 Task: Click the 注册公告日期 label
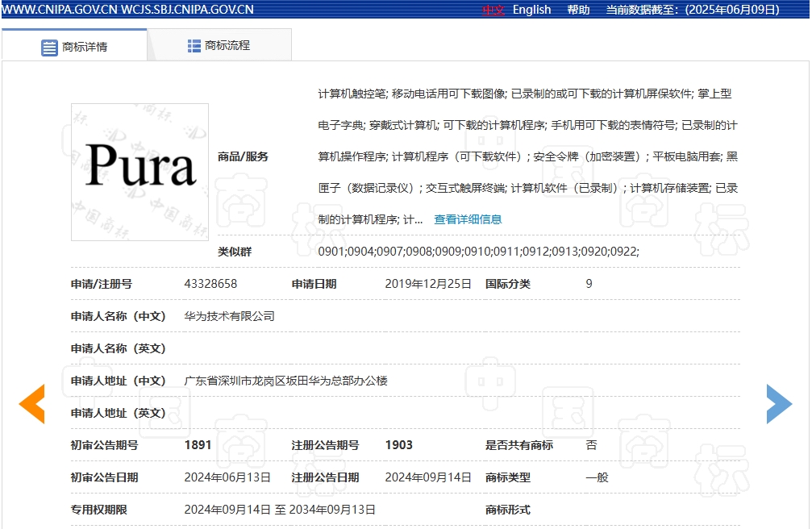[325, 477]
